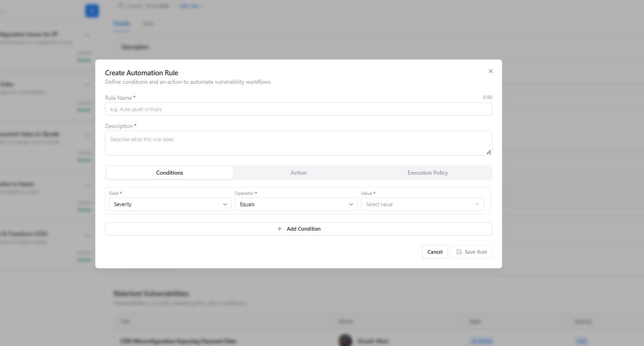Screen dimensions: 644x346
Task: Focus the Description text area
Action: [298, 143]
